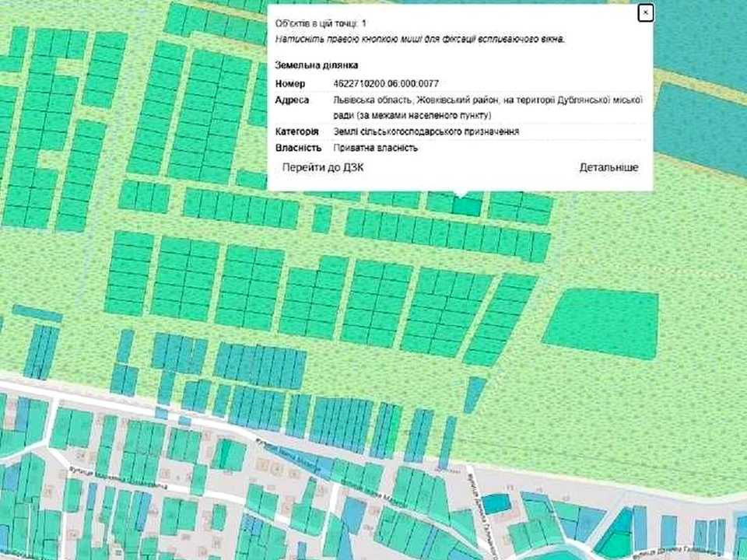Screen dimensions: 747x560
Task: Click the highlighted parcel under the popup pointer
Action: click(x=467, y=205)
